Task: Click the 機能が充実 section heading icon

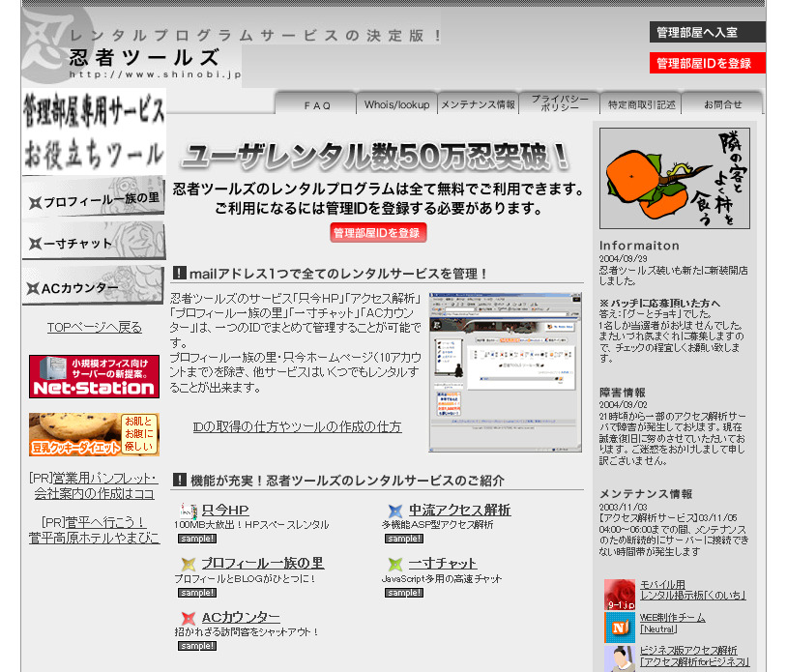Action: (x=180, y=480)
